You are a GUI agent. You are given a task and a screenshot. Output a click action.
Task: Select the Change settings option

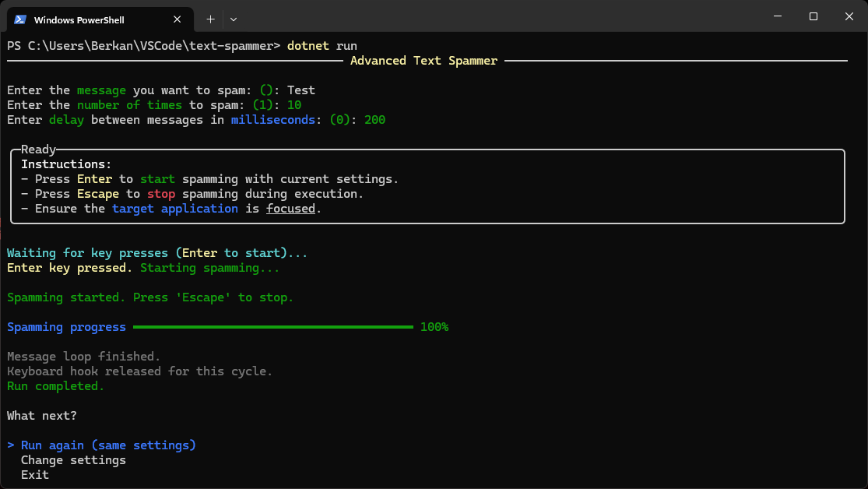point(72,459)
